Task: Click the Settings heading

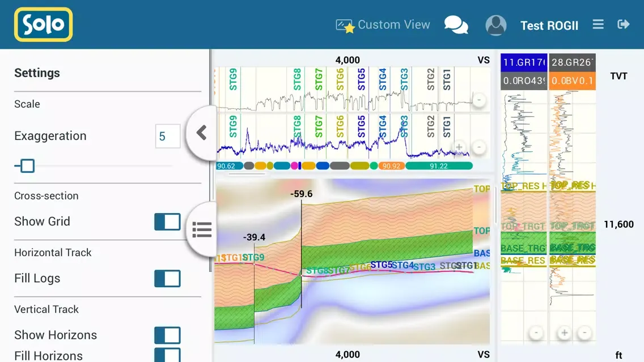Action: [37, 73]
